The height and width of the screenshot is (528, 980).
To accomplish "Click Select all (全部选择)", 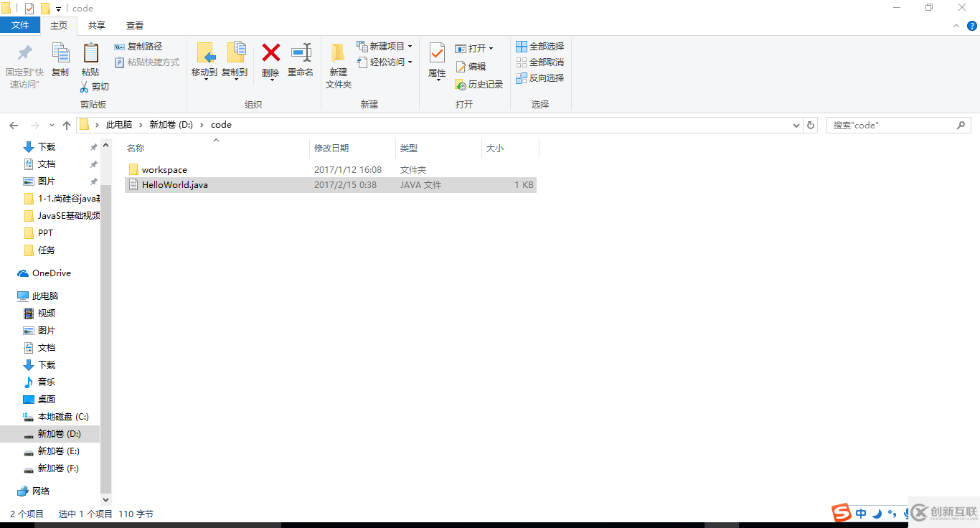I will [540, 47].
